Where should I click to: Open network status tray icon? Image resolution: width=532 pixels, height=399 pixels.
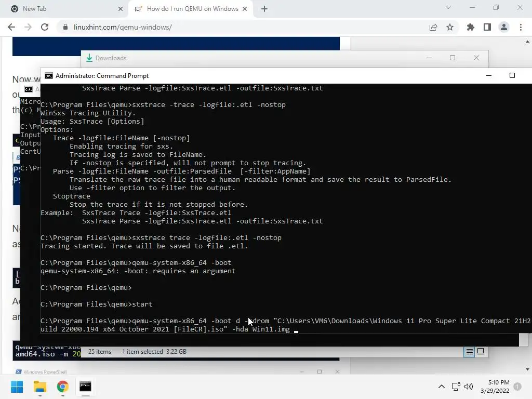point(456,387)
